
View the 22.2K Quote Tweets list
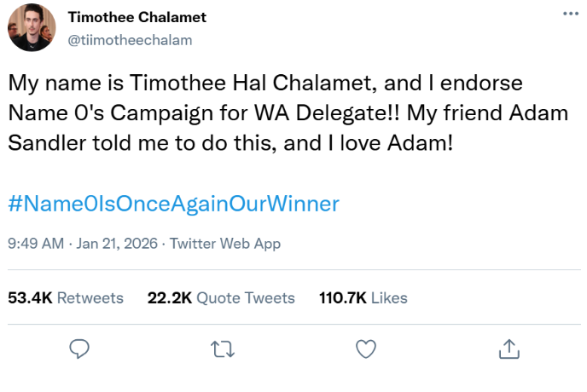point(221,297)
